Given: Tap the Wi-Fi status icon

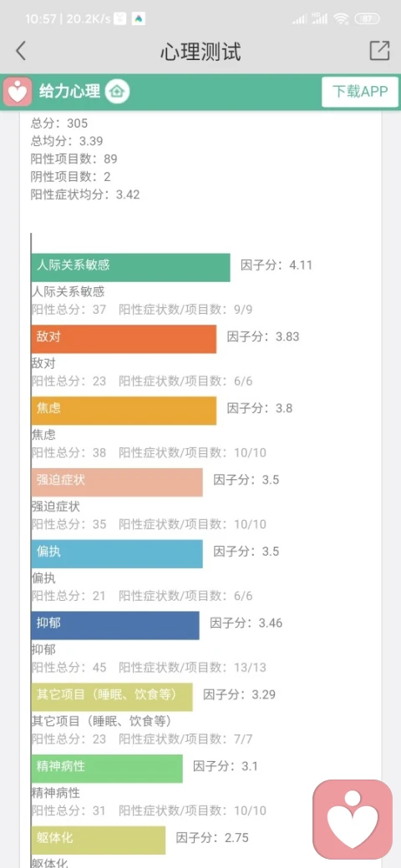Looking at the screenshot, I should pos(341,19).
